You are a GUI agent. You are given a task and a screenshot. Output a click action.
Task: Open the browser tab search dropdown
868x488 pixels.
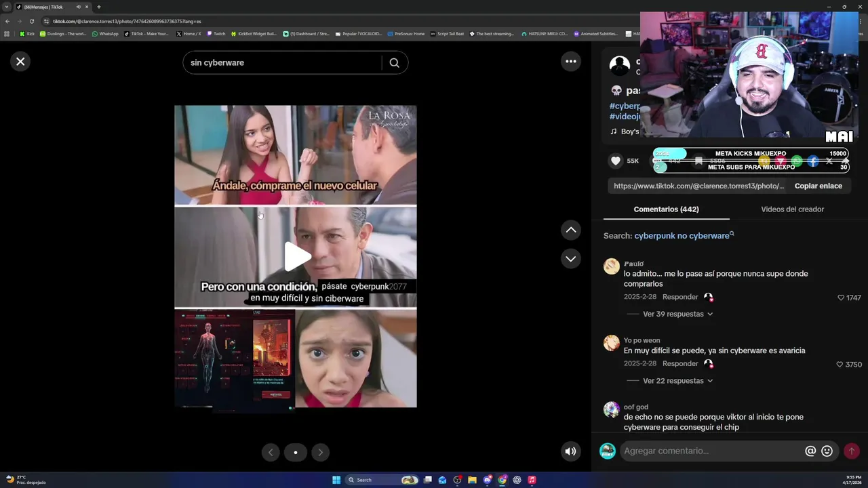[x=7, y=7]
